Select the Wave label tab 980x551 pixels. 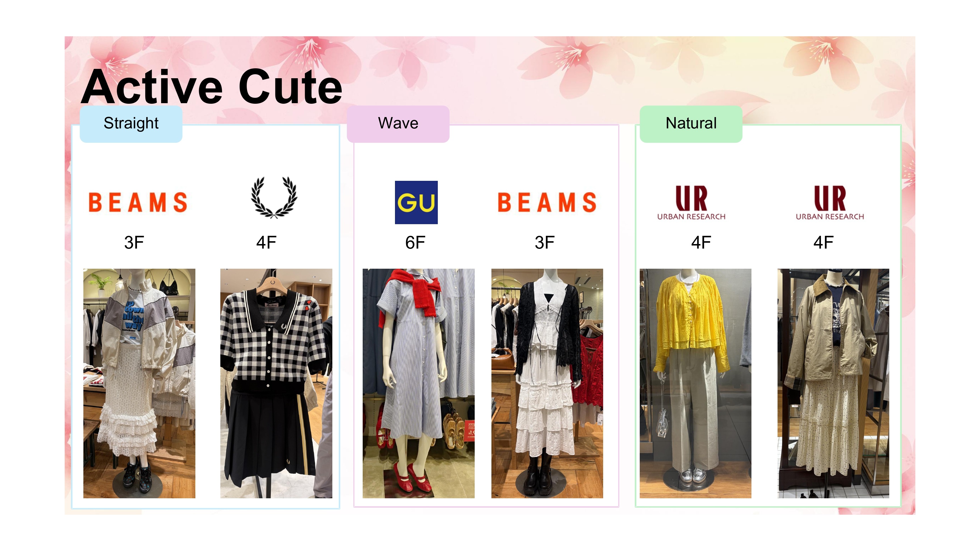pyautogui.click(x=398, y=124)
